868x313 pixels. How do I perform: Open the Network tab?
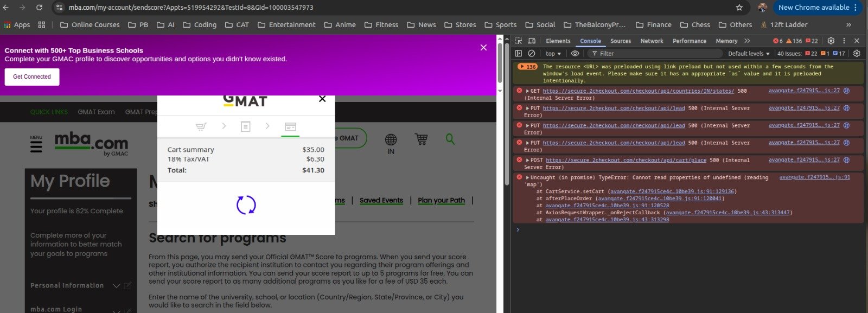[x=652, y=41]
